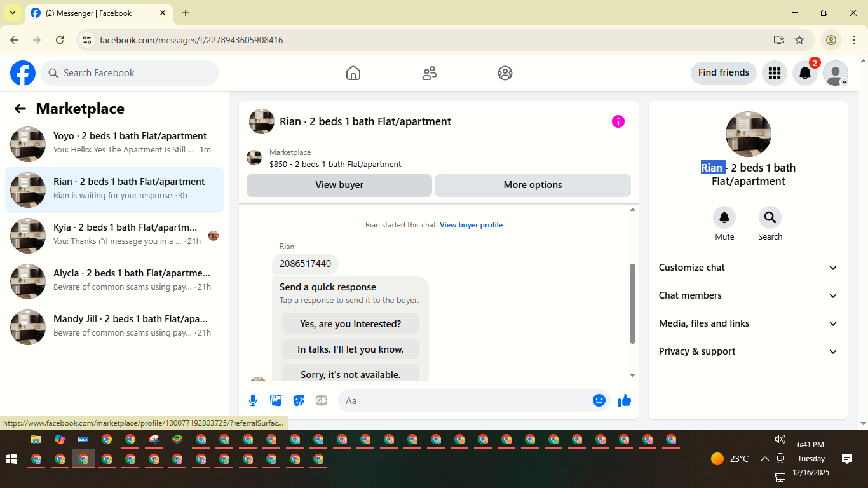This screenshot has height=488, width=868.
Task: Click the Search Facebook field
Action: pos(130,73)
